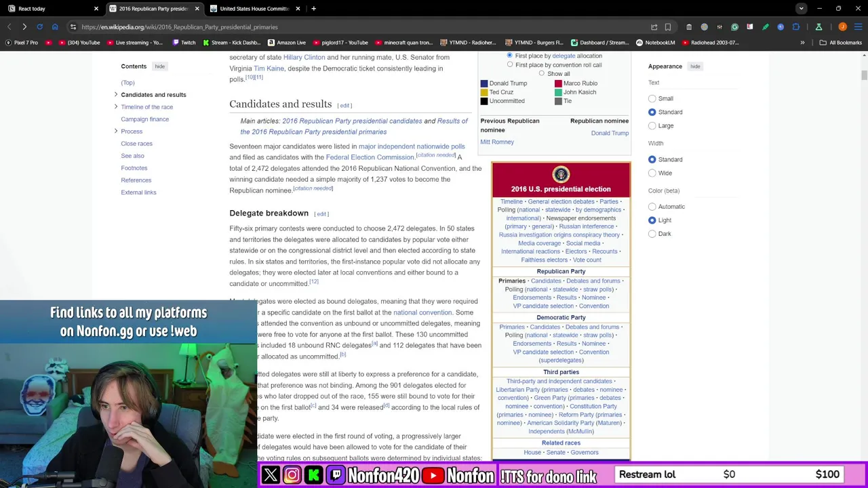Click the browser home icon
The image size is (868, 488).
55,27
